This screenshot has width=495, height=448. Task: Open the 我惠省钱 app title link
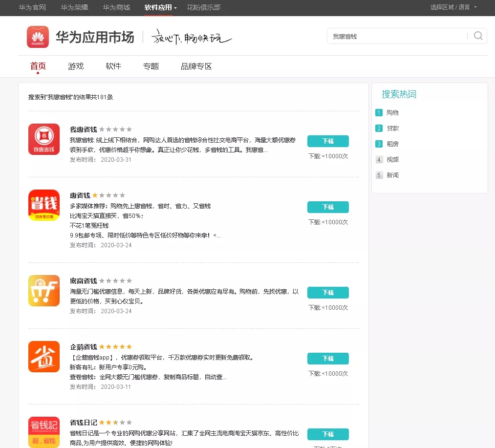(84, 129)
